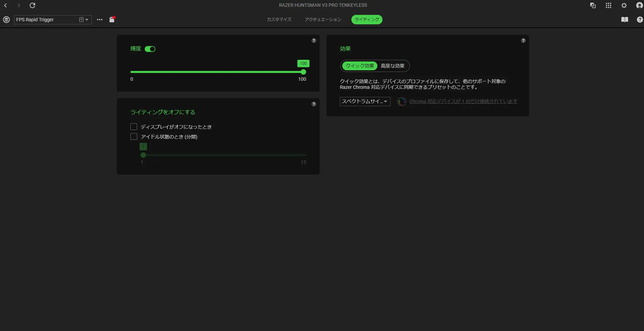Show help for the 輝度 panel
Image resolution: width=644 pixels, height=331 pixels.
(314, 41)
